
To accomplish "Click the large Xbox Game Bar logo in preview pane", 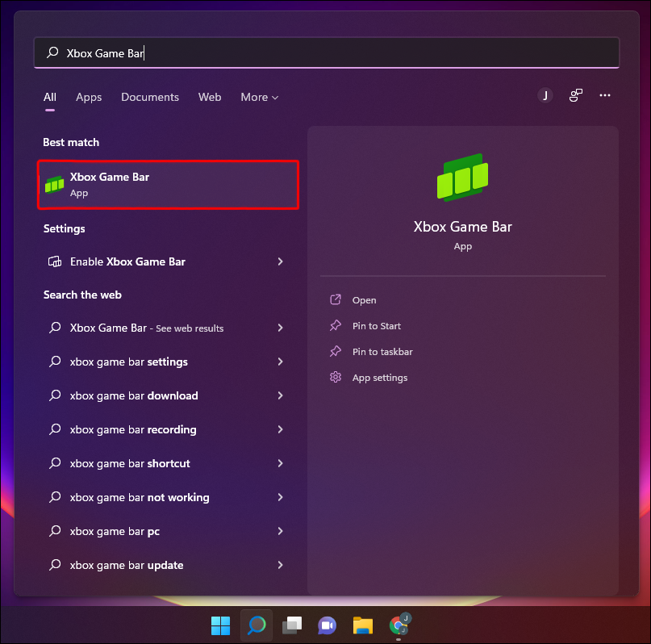I will coord(462,178).
